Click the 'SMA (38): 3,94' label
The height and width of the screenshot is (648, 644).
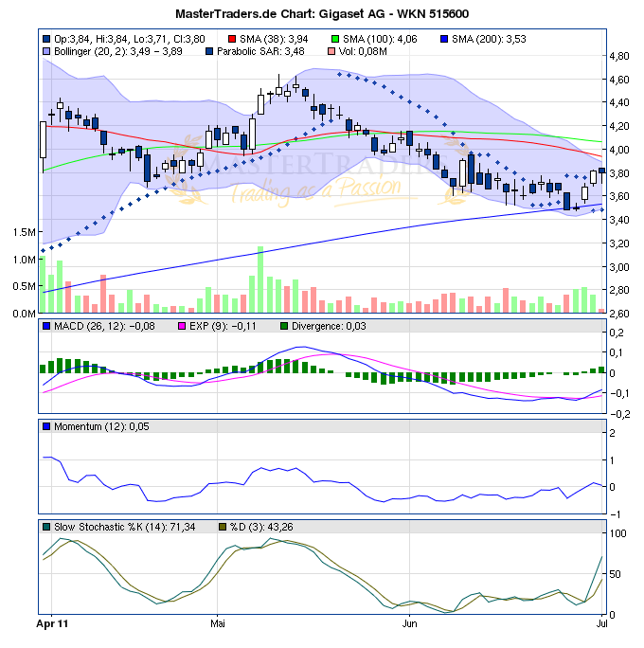point(274,39)
